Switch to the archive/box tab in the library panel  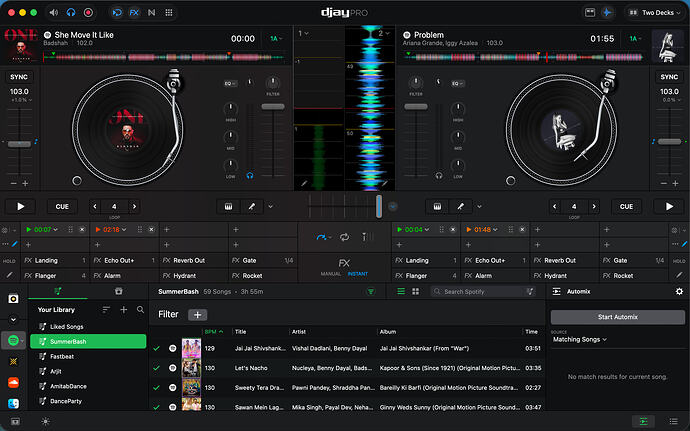coord(118,291)
